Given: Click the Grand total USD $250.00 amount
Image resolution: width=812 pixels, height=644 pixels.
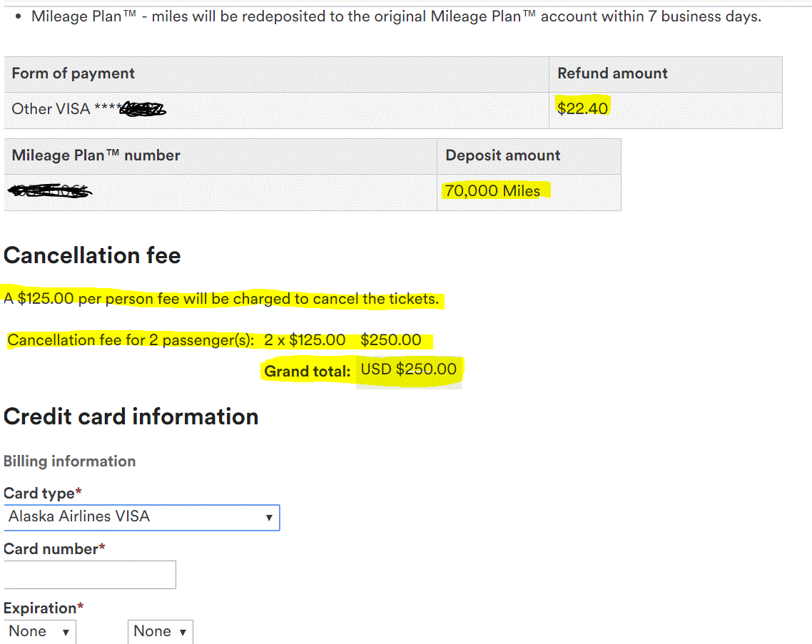Looking at the screenshot, I should click(x=409, y=369).
